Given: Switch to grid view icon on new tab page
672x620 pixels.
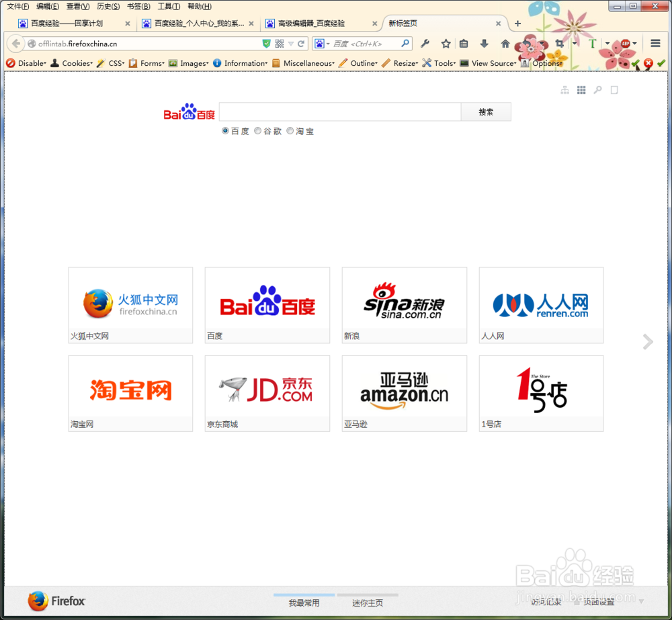Looking at the screenshot, I should point(581,90).
